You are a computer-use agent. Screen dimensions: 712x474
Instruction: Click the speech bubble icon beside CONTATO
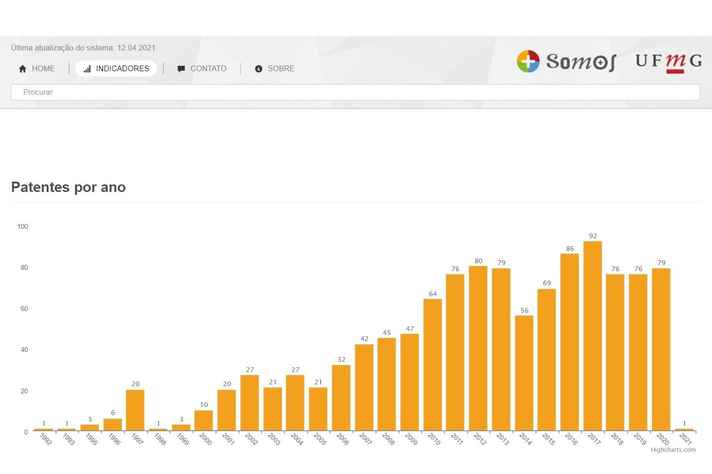pyautogui.click(x=181, y=69)
